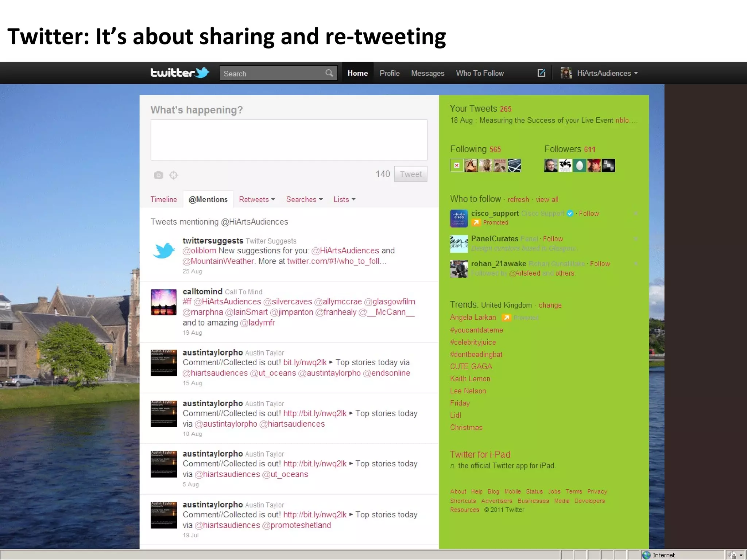Click the first Following avatar with red X
The height and width of the screenshot is (560, 747).
click(x=456, y=165)
